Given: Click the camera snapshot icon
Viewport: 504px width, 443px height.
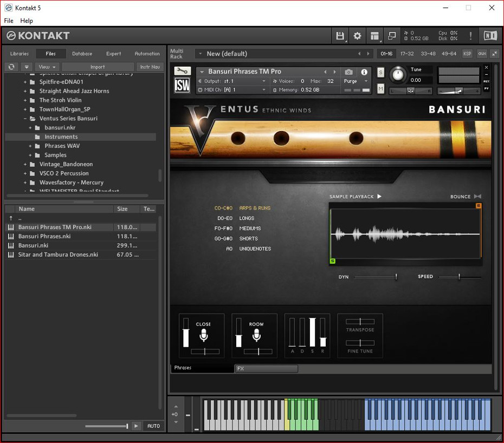Looking at the screenshot, I should pyautogui.click(x=349, y=72).
